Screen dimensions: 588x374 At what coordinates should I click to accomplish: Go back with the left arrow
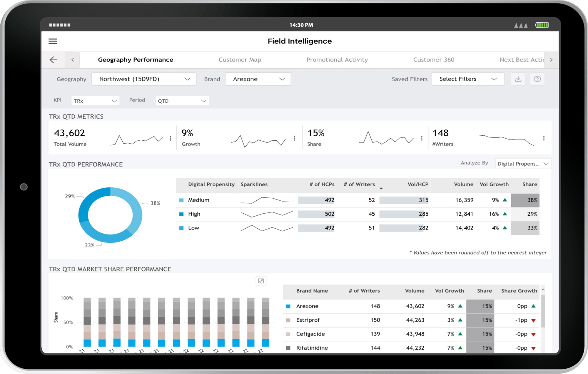pyautogui.click(x=53, y=60)
